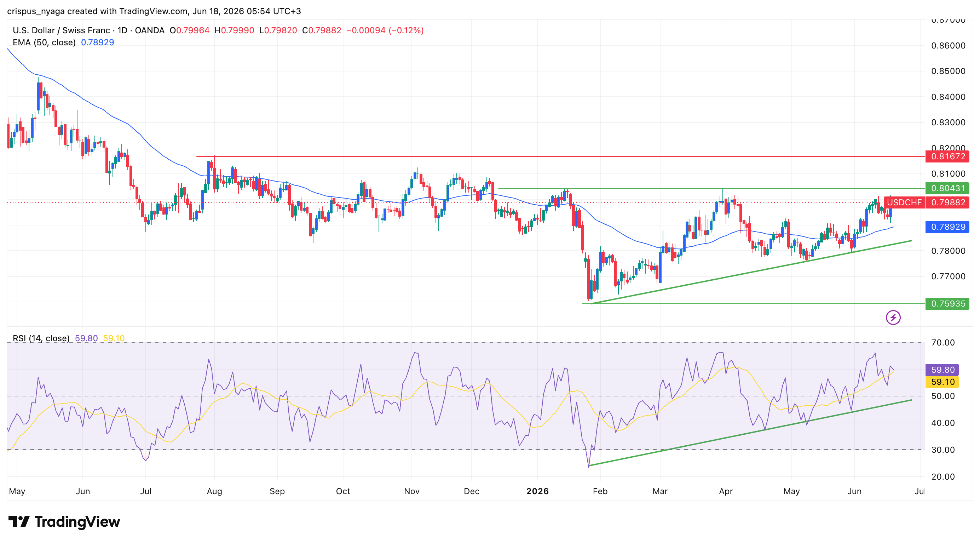
Task: Click the green 0.80431 price label
Action: (947, 188)
